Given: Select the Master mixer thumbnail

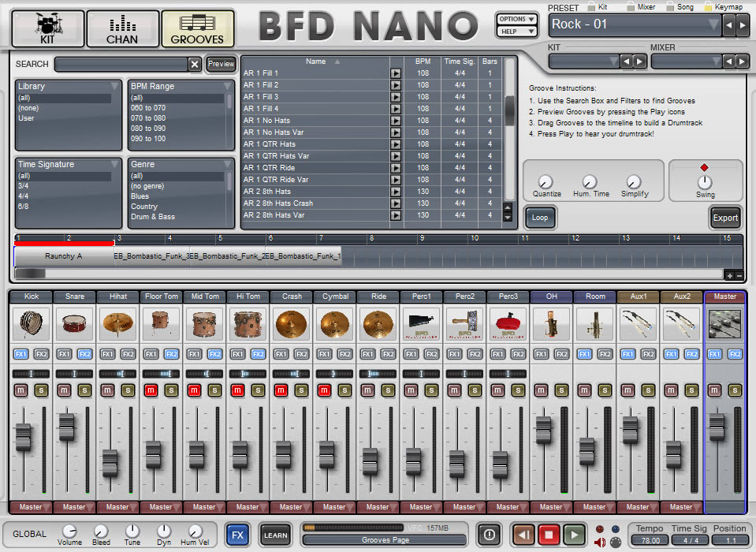Looking at the screenshot, I should [x=724, y=323].
